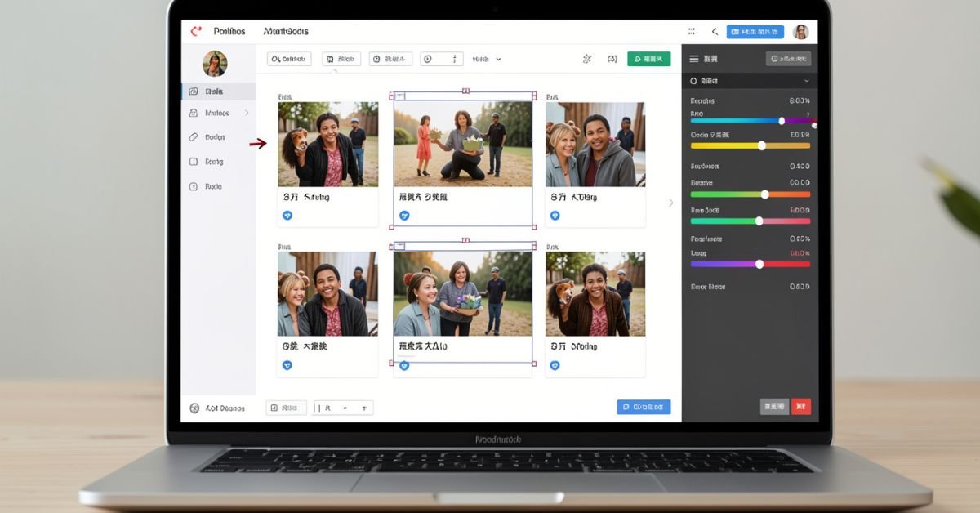
Task: Click the yellow-orange slider handle
Action: 762,145
